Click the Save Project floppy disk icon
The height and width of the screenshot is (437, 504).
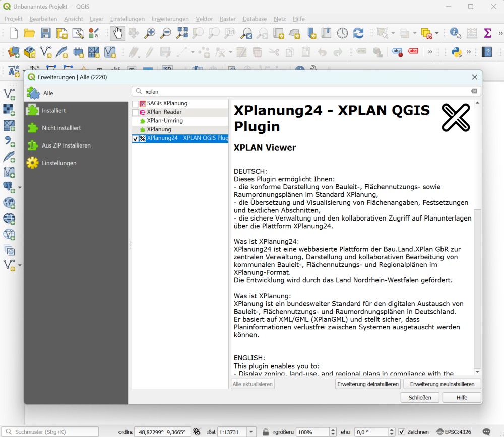tap(46, 33)
